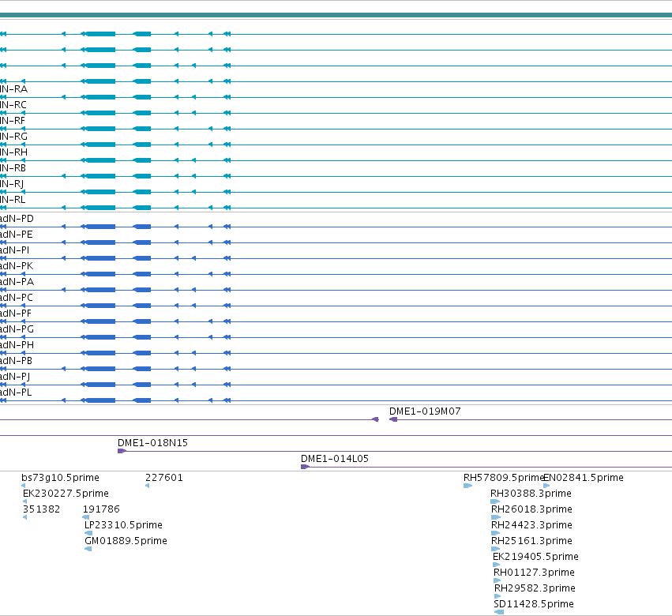Select the adN-PG protein label

(17, 329)
